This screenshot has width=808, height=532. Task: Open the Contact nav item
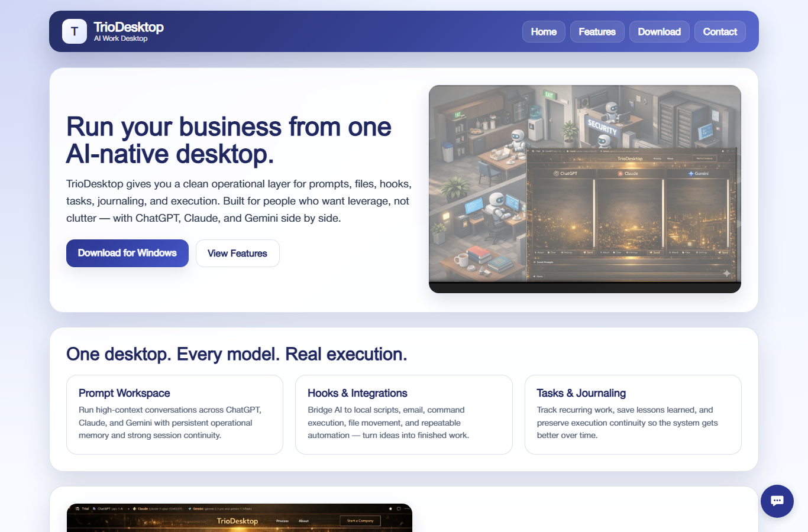(x=720, y=32)
